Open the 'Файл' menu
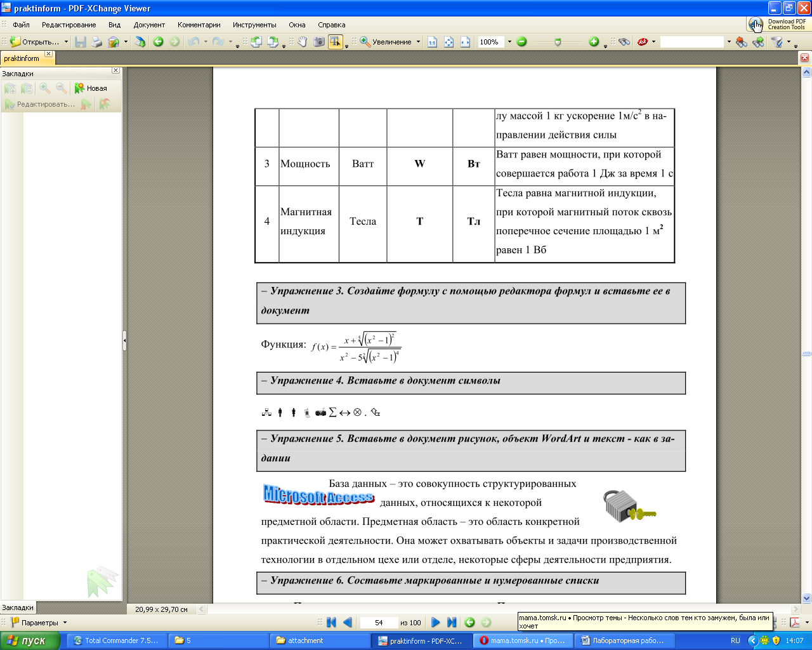Image resolution: width=812 pixels, height=650 pixels. [x=21, y=25]
